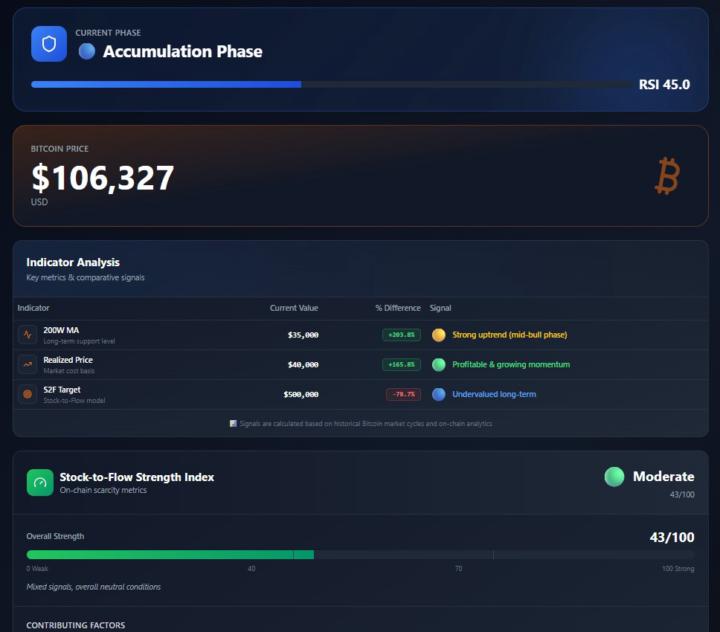This screenshot has height=632, width=720.
Task: Click the blue shield phase icon
Action: (49, 44)
